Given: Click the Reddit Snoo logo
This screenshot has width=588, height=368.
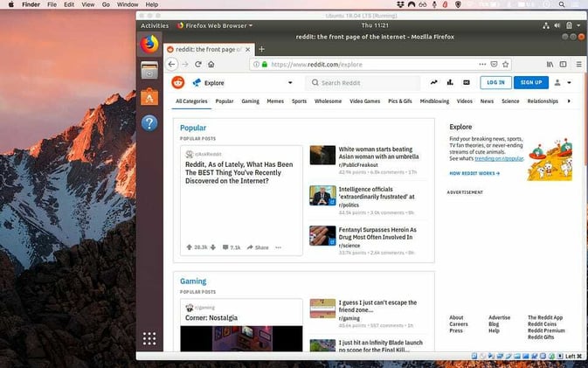Looking at the screenshot, I should [x=178, y=82].
